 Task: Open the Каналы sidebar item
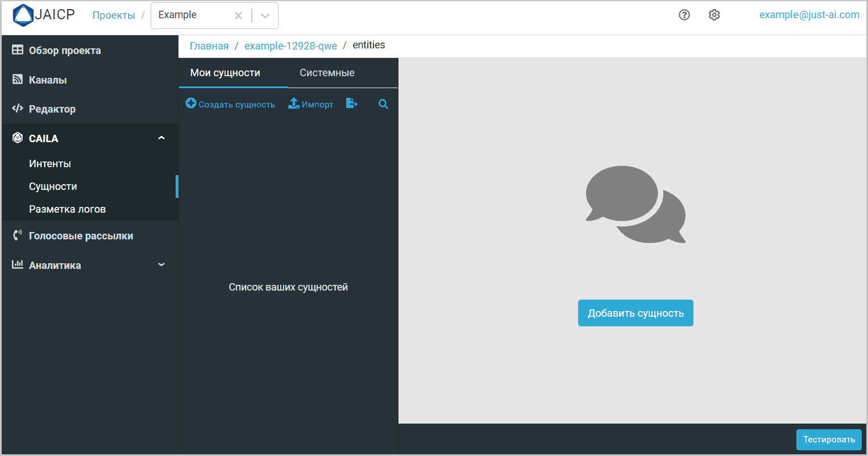(x=48, y=80)
